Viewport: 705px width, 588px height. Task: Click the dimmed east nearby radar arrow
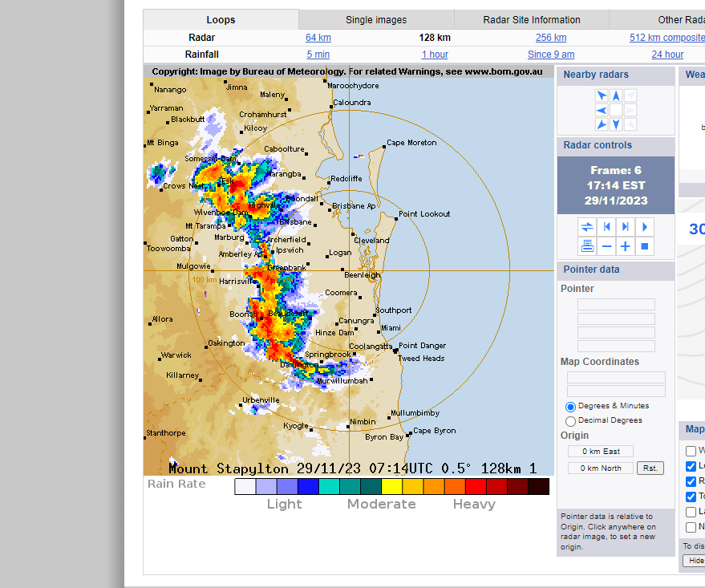pos(631,110)
